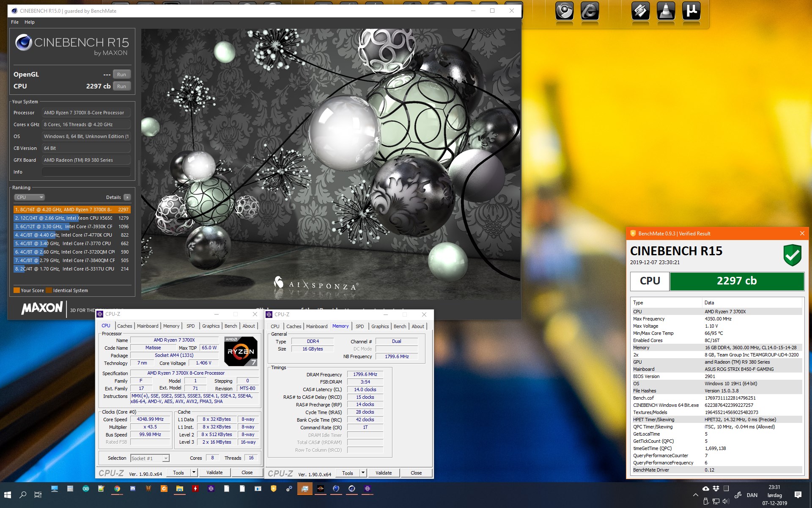Switch to the rightmost CPU-Z taskbar icon
The width and height of the screenshot is (812, 508).
pyautogui.click(x=368, y=489)
